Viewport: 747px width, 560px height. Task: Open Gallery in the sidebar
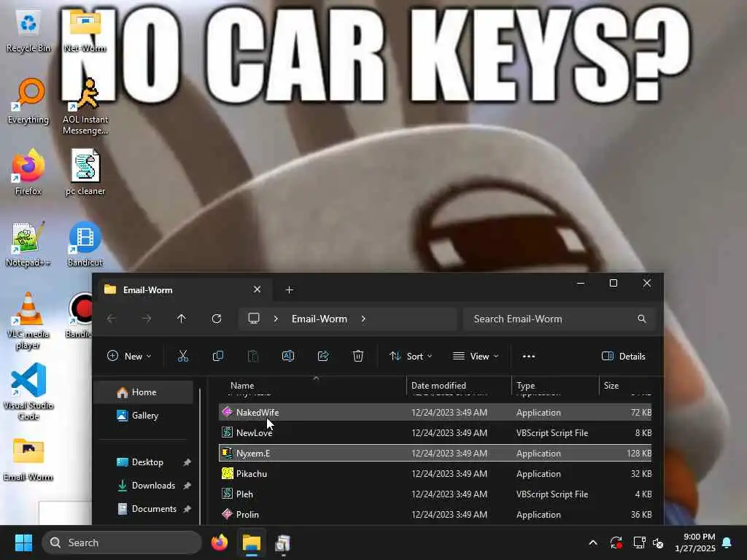click(144, 415)
